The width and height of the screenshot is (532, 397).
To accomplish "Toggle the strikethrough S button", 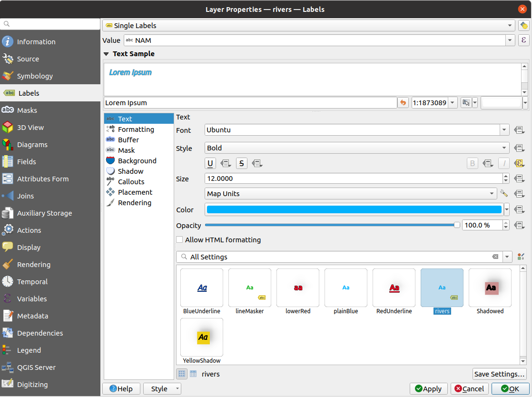I will tap(241, 164).
